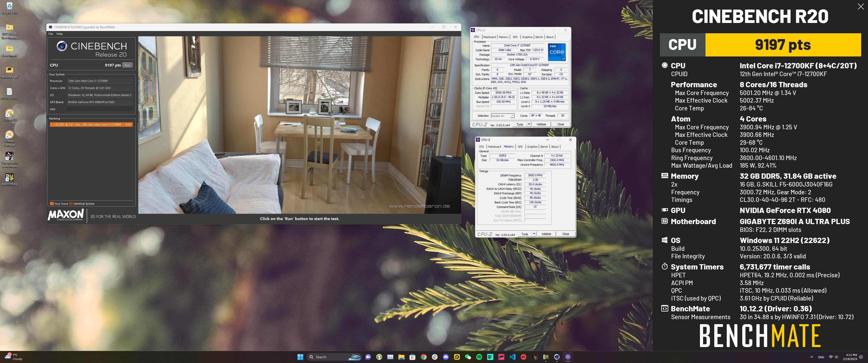Open the teal BF app in taskbar
This screenshot has height=363, width=868.
(490, 357)
